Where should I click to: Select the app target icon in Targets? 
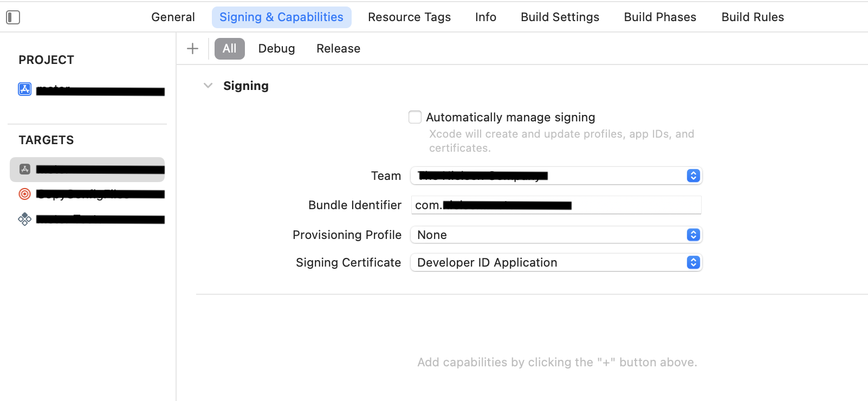click(x=25, y=169)
